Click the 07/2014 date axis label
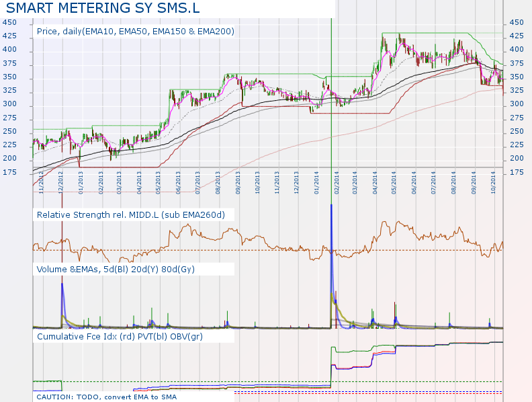The image size is (532, 402). (433, 183)
